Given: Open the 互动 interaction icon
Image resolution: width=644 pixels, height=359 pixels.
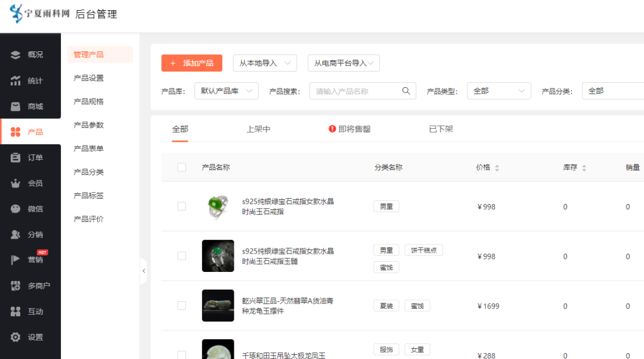Looking at the screenshot, I should (15, 311).
